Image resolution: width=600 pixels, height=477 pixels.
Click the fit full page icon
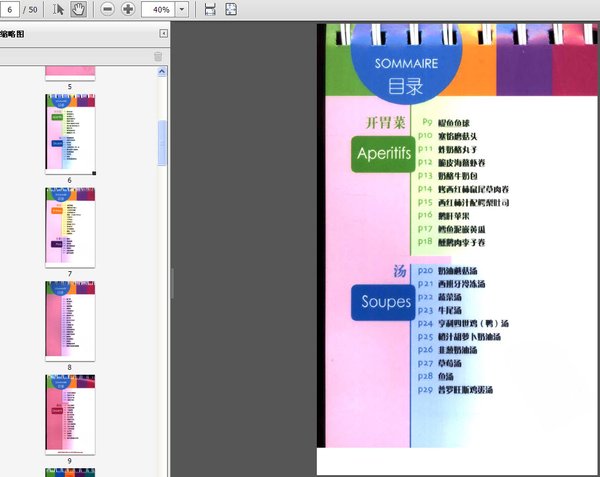click(x=231, y=9)
